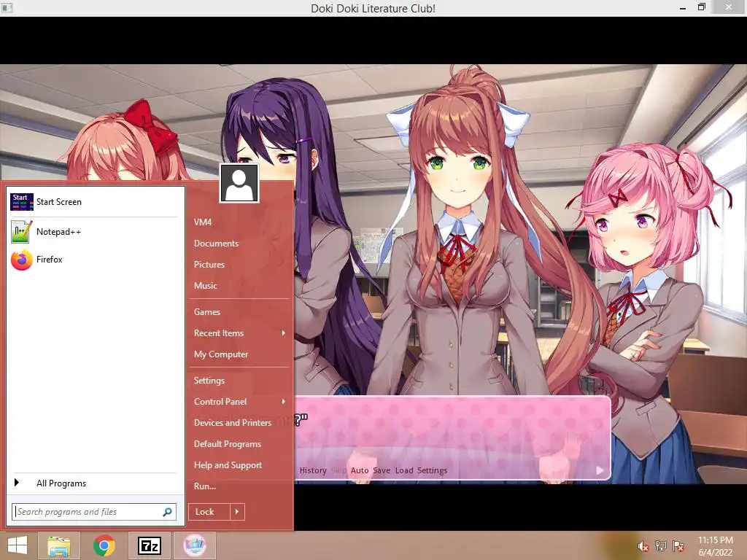
Task: Open the game's History log
Action: point(313,470)
